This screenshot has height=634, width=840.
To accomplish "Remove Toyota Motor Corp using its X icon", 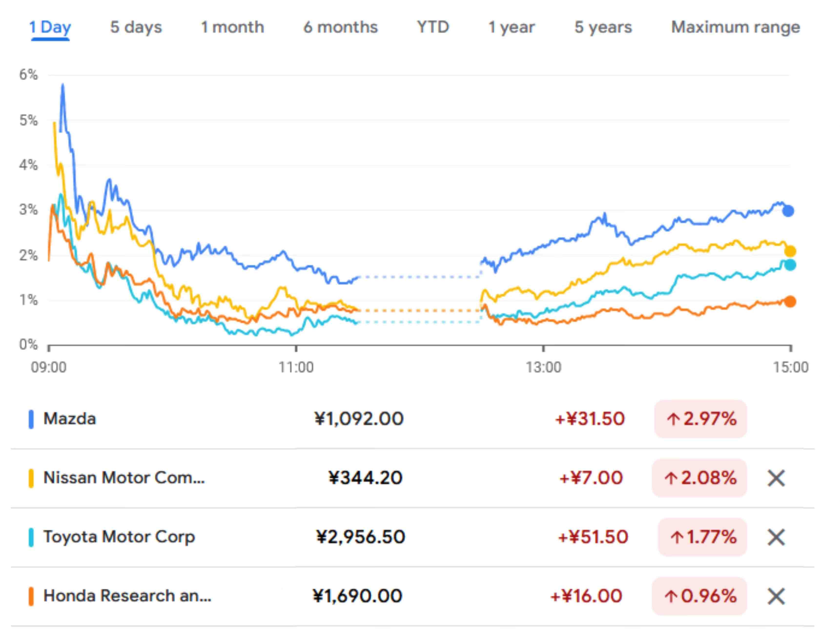I will pyautogui.click(x=776, y=537).
